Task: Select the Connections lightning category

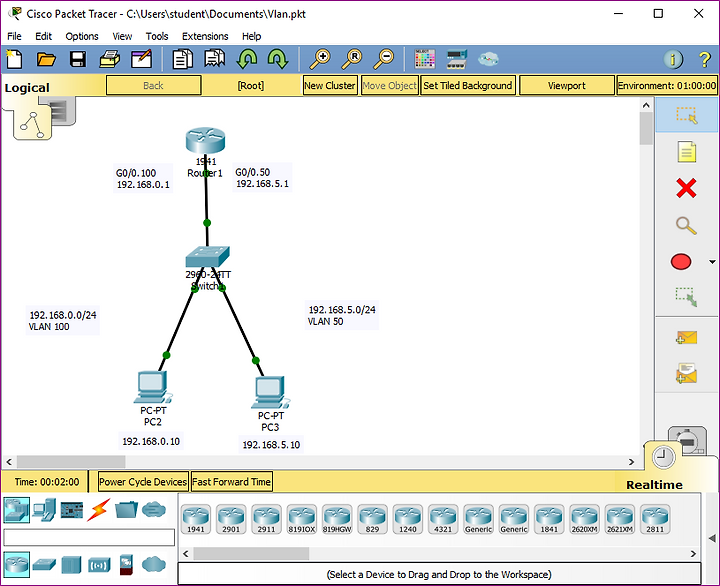Action: click(99, 510)
